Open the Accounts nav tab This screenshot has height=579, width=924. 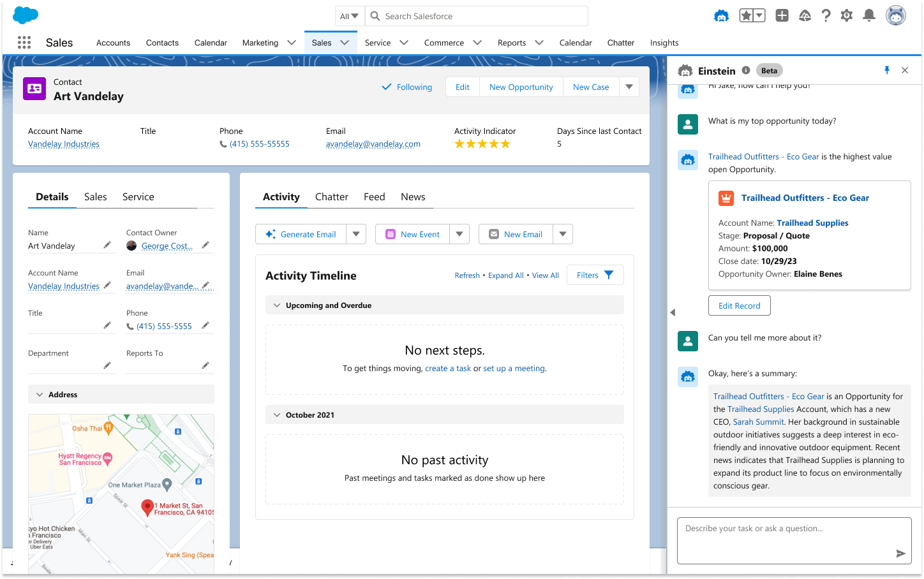[113, 43]
